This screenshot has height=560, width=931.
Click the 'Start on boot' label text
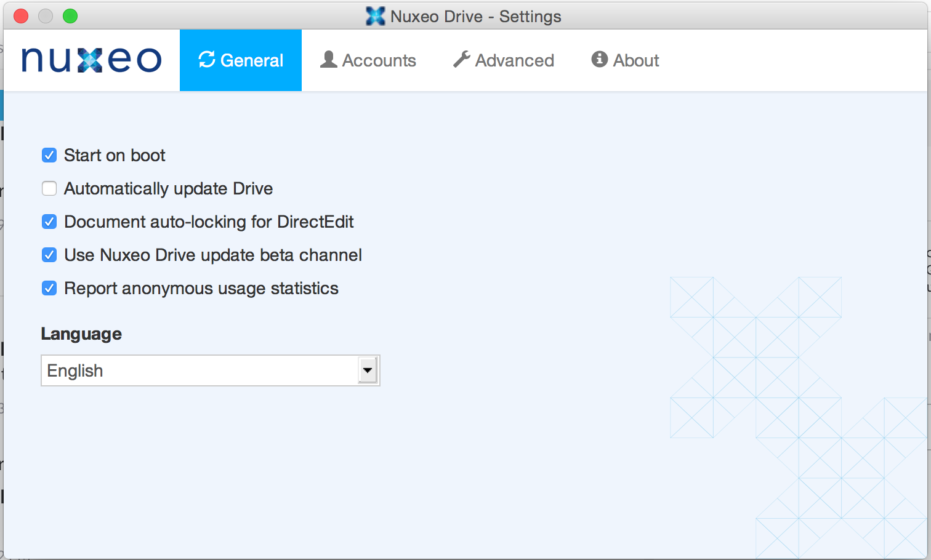115,155
